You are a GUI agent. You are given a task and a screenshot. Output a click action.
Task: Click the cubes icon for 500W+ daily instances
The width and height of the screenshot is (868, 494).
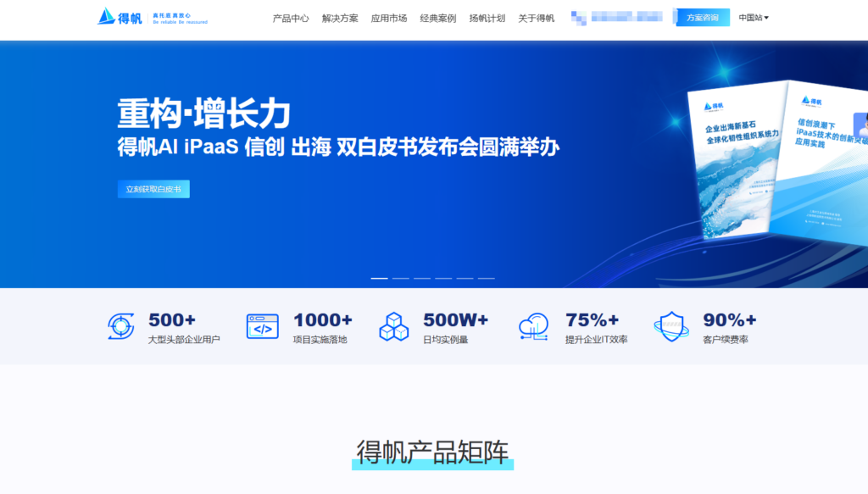pyautogui.click(x=392, y=326)
